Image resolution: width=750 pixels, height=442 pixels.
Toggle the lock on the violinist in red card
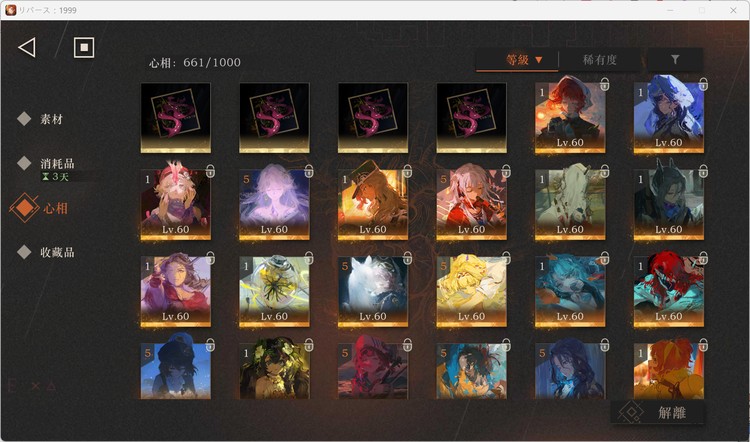[506, 171]
